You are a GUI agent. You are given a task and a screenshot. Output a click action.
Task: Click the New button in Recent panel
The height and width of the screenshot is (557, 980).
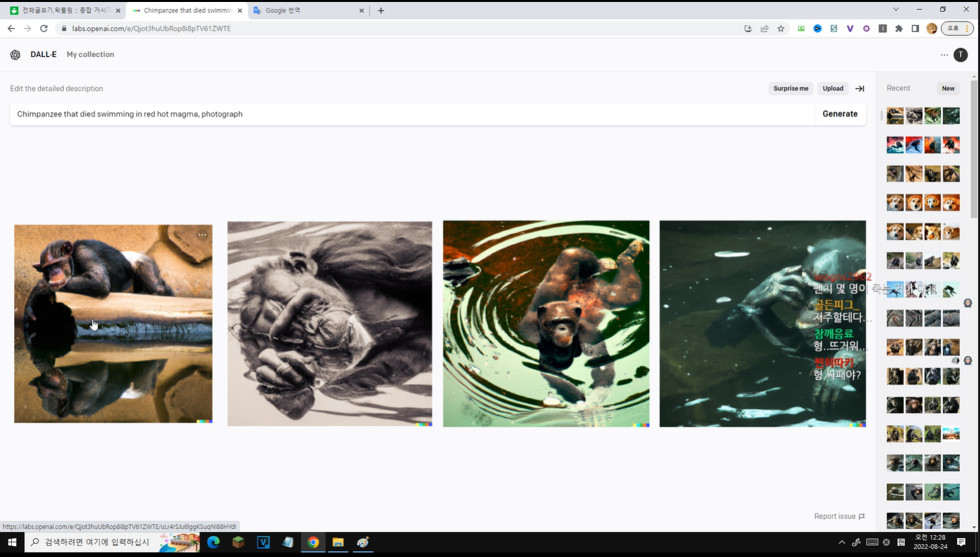click(948, 88)
